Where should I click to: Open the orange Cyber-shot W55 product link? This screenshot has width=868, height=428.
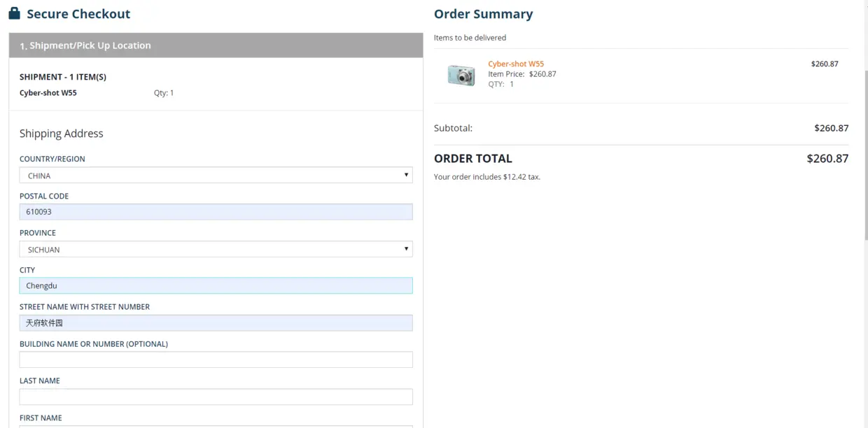tap(515, 64)
